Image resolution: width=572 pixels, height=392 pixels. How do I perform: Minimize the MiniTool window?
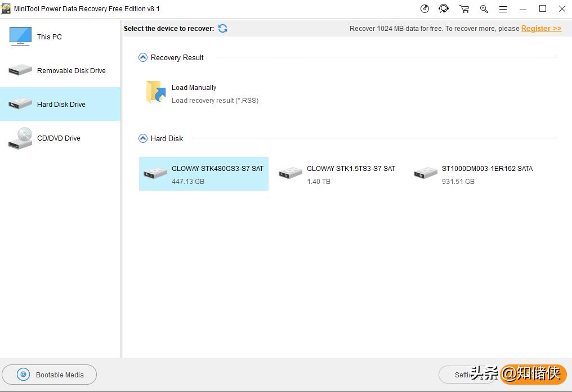tap(523, 9)
